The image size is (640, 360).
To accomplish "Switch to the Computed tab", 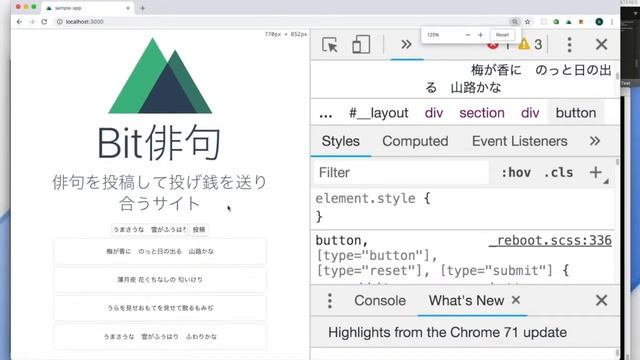I will point(415,141).
